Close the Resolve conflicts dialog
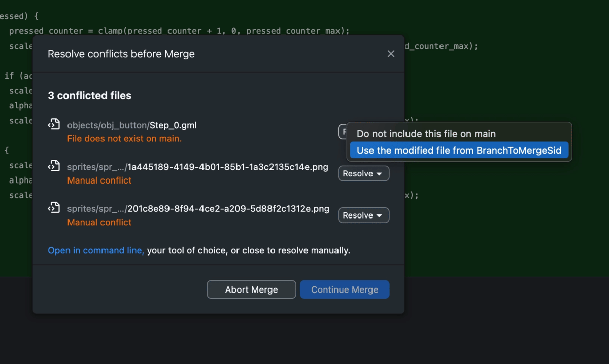The width and height of the screenshot is (609, 364). [x=391, y=54]
